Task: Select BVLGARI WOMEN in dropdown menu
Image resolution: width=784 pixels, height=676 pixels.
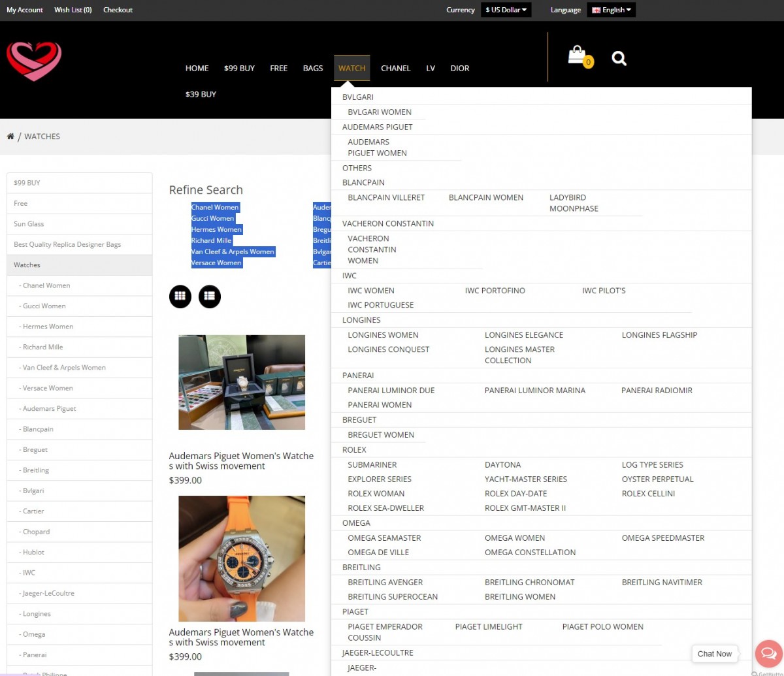Action: [380, 112]
